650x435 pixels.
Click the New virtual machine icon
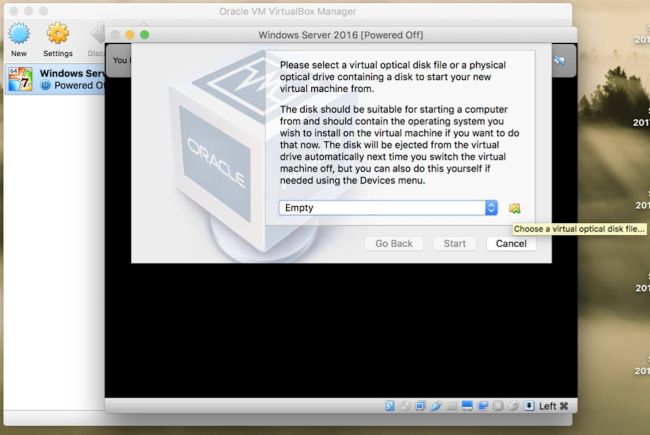(x=19, y=34)
